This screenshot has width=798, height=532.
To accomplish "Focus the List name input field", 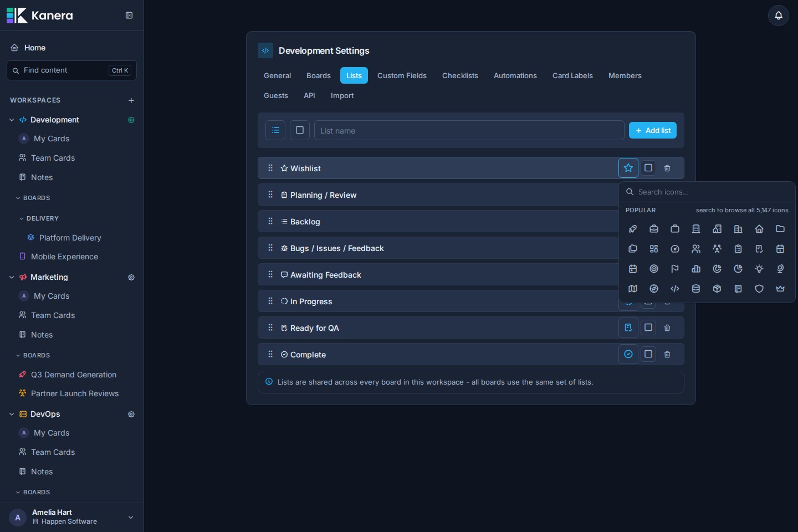I will click(469, 130).
